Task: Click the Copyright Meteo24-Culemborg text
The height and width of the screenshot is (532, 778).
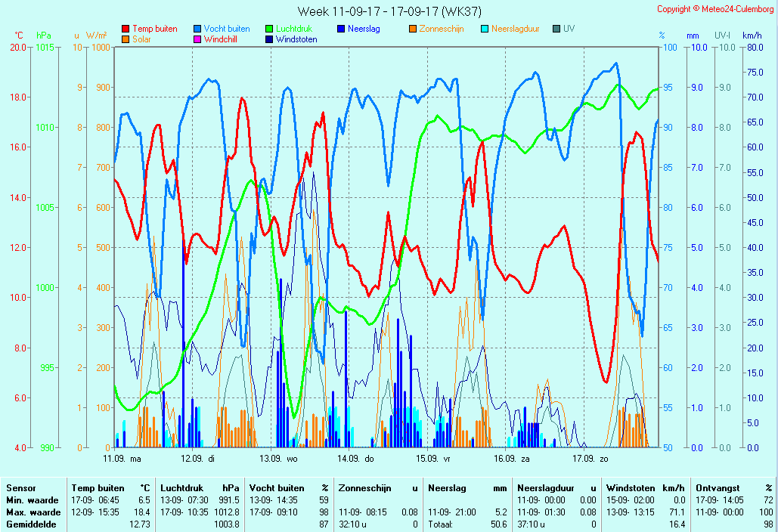Action: (x=714, y=9)
